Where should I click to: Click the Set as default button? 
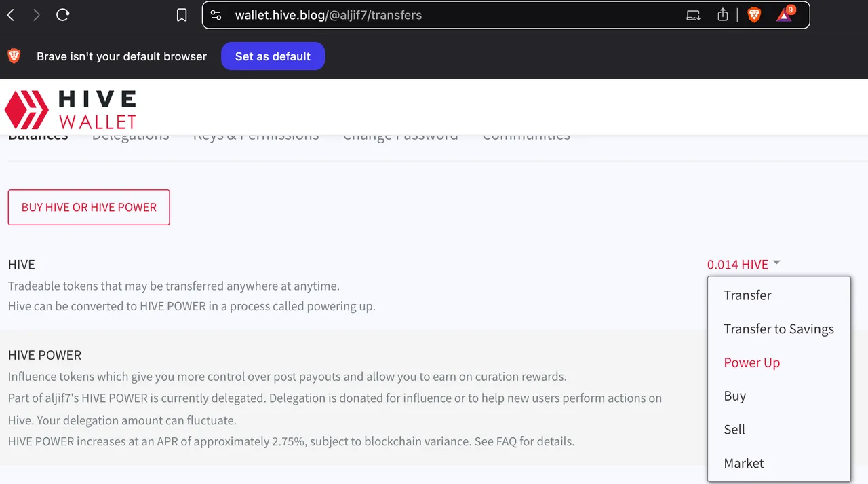pyautogui.click(x=273, y=56)
